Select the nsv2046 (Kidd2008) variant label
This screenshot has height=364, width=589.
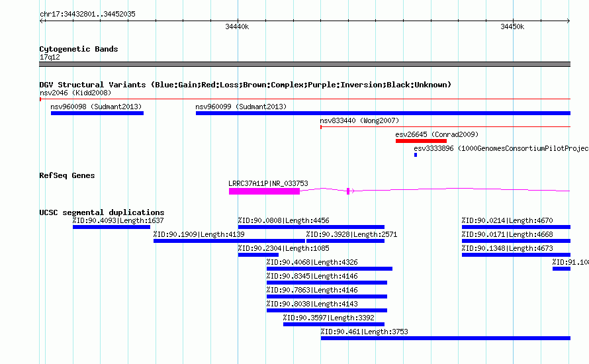coord(75,93)
